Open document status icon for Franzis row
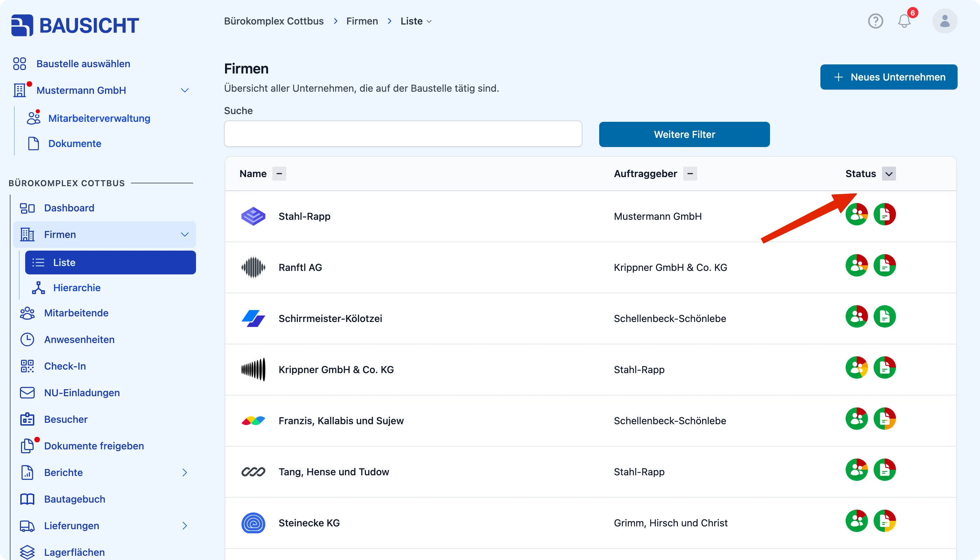Image resolution: width=980 pixels, height=560 pixels. pos(884,419)
